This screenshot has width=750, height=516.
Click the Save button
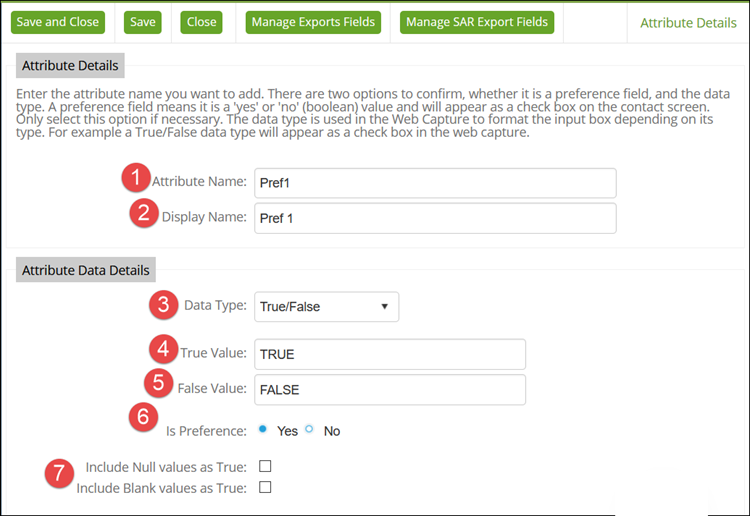[x=143, y=22]
